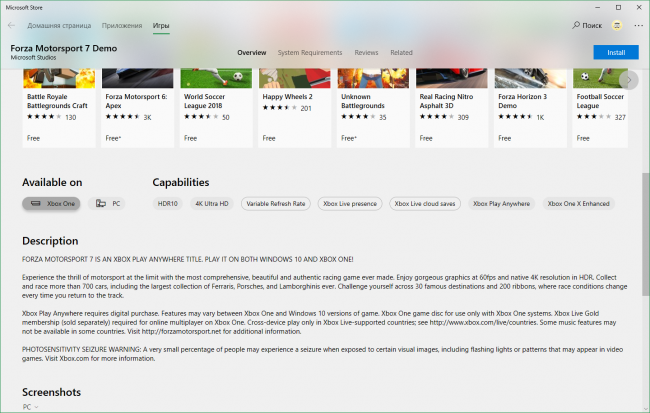Viewport: 650px width, 413px height.
Task: Open Football Soccer League card
Action: (x=600, y=108)
